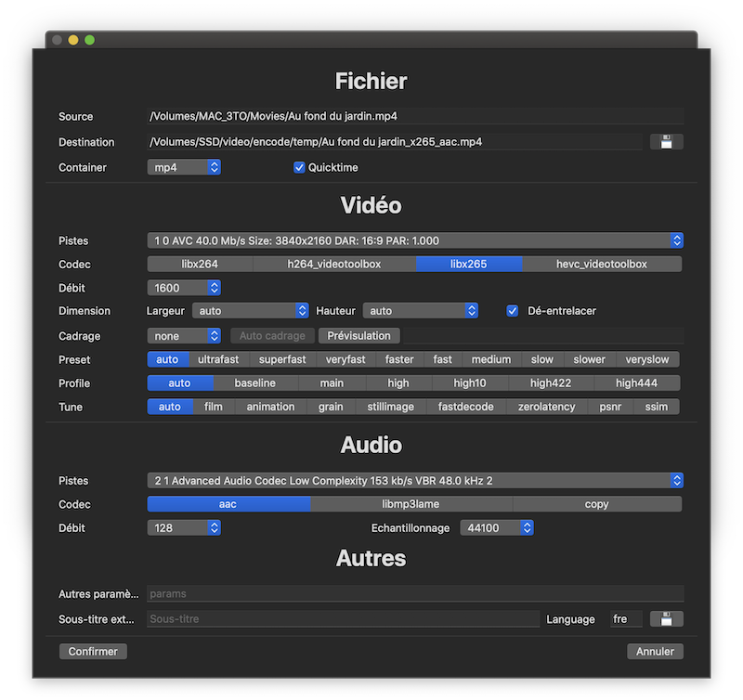Click the empty cadrage value field
This screenshot has height=700, width=743.
coord(543,336)
